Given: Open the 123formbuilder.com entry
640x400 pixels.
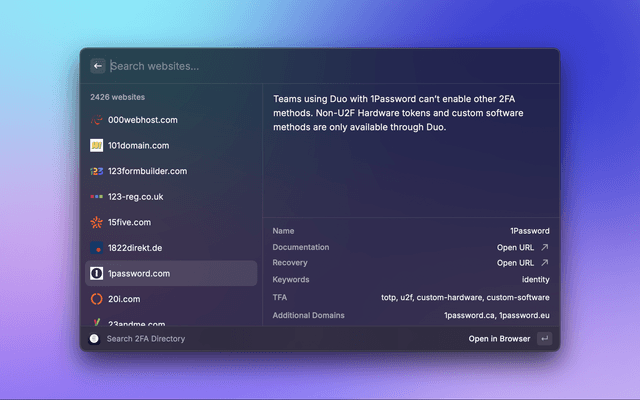Looking at the screenshot, I should 171,171.
